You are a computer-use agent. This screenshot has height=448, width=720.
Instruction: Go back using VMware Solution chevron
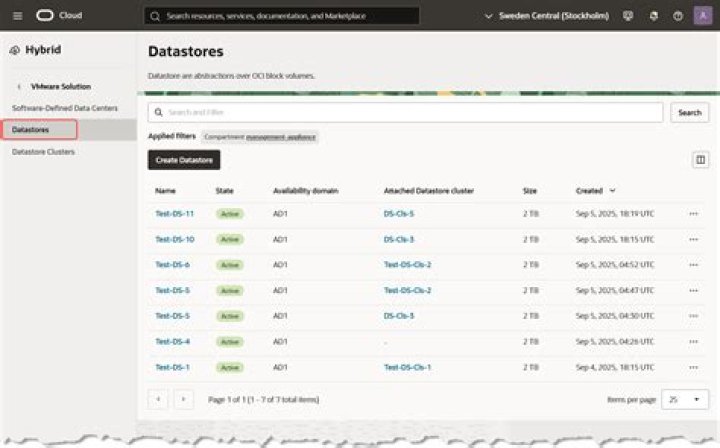click(x=19, y=86)
